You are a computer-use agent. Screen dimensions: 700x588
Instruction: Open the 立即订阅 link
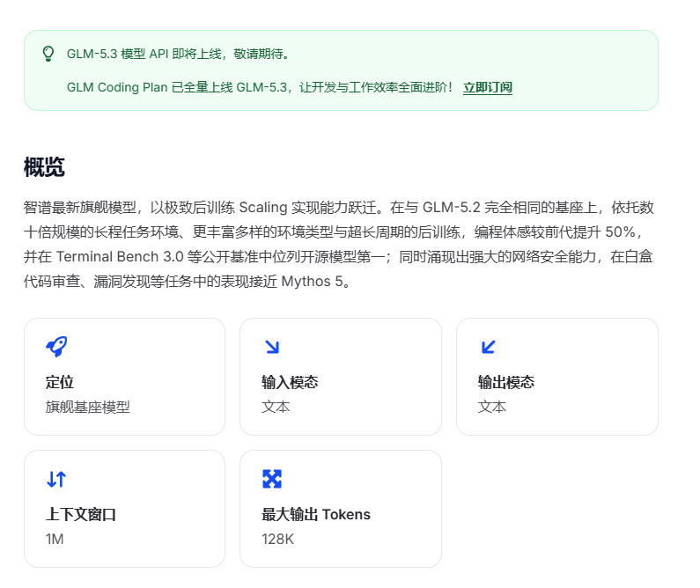pyautogui.click(x=488, y=87)
